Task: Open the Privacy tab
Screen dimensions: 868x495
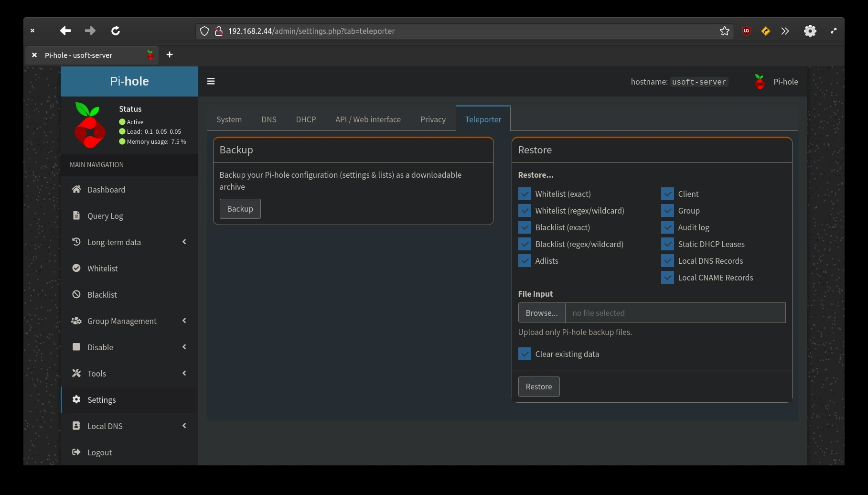Action: 433,119
